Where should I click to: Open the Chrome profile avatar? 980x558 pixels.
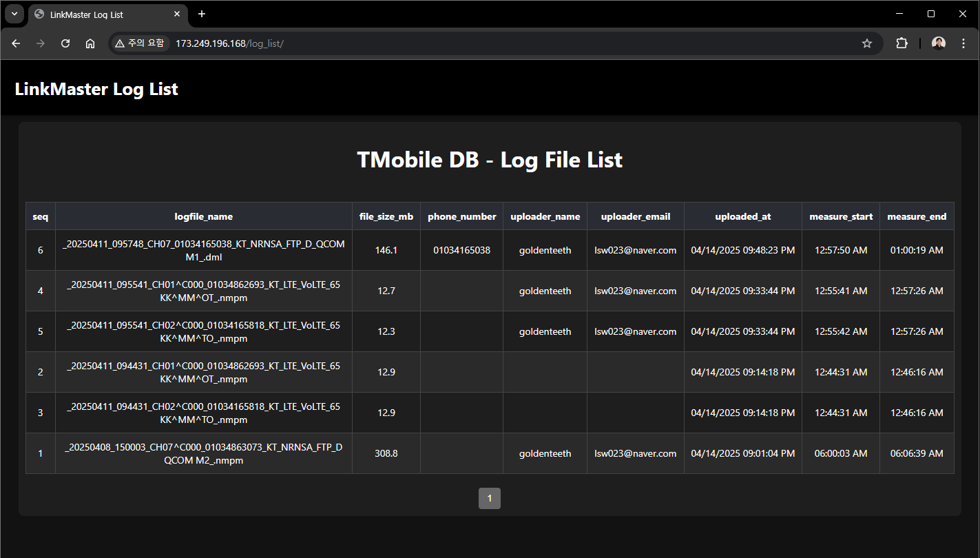[x=939, y=43]
